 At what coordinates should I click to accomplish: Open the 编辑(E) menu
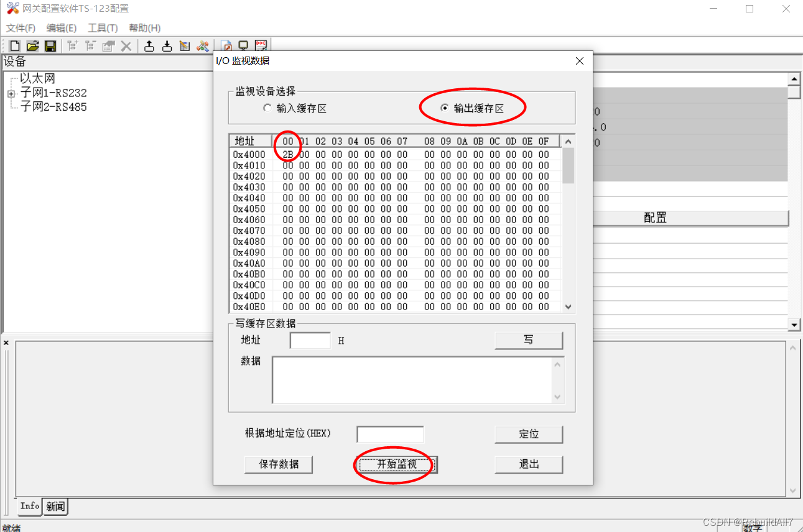pos(62,28)
